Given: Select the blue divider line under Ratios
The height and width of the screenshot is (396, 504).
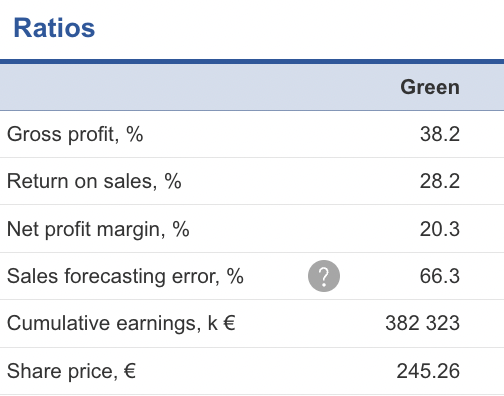Looking at the screenshot, I should pyautogui.click(x=252, y=62).
